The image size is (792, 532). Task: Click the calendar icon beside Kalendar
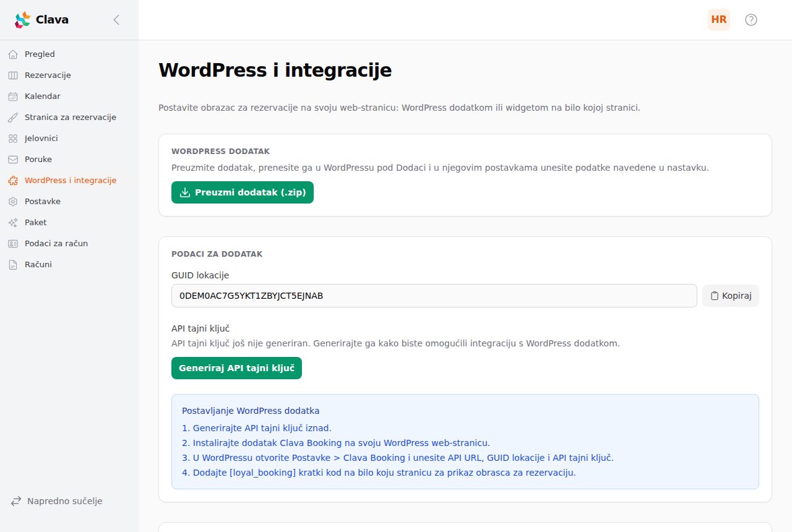(x=13, y=97)
